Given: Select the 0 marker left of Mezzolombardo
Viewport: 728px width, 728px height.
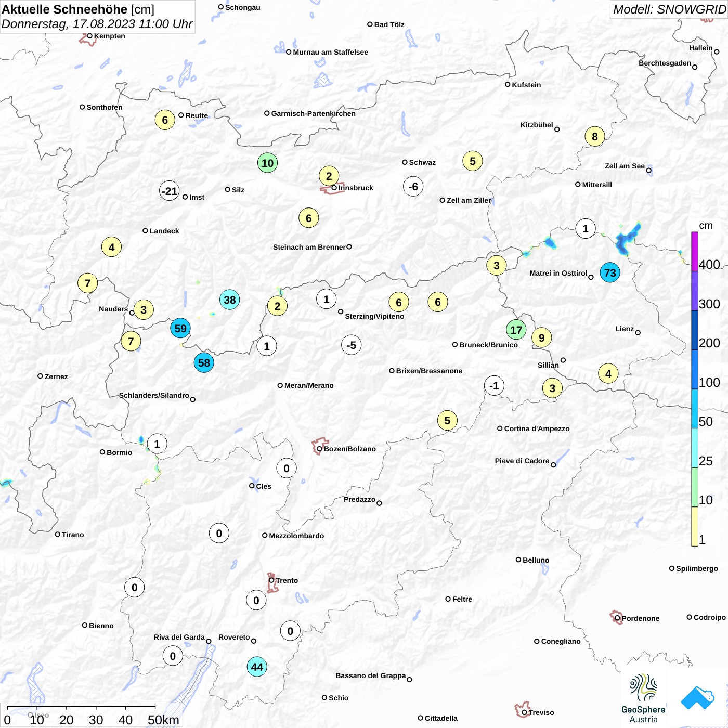Looking at the screenshot, I should [219, 534].
